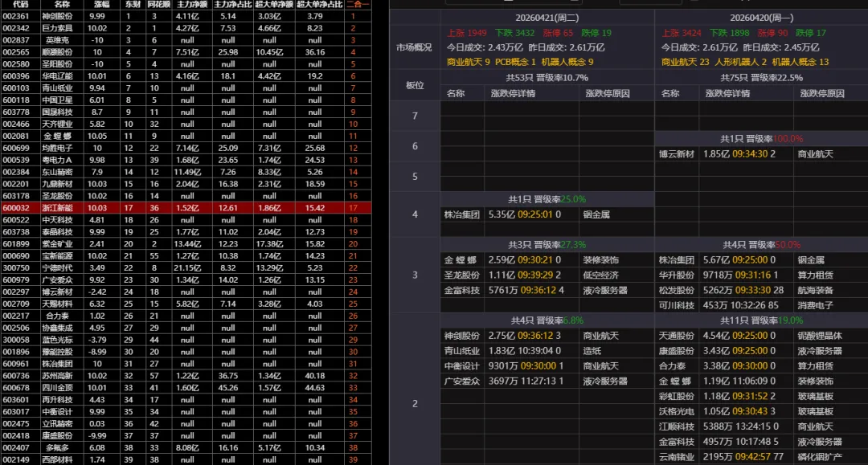The width and height of the screenshot is (868, 465).
Task: Click 松发股份 tagged 航海装备
Action: 677,290
